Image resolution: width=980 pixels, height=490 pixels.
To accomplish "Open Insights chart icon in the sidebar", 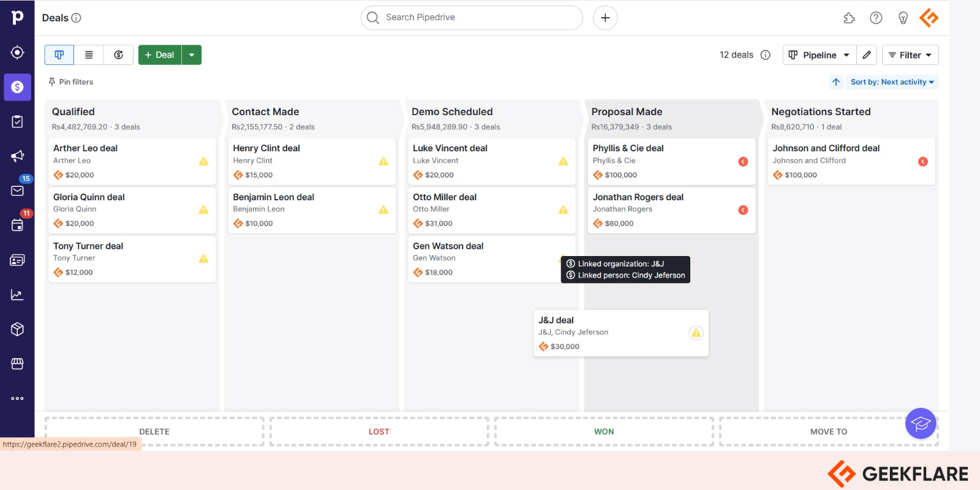I will [x=17, y=295].
